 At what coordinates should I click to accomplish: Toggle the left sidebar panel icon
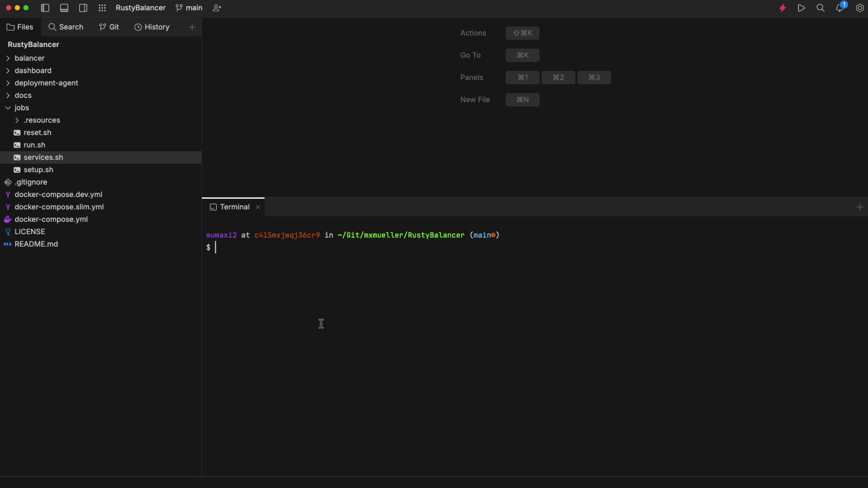click(x=45, y=8)
